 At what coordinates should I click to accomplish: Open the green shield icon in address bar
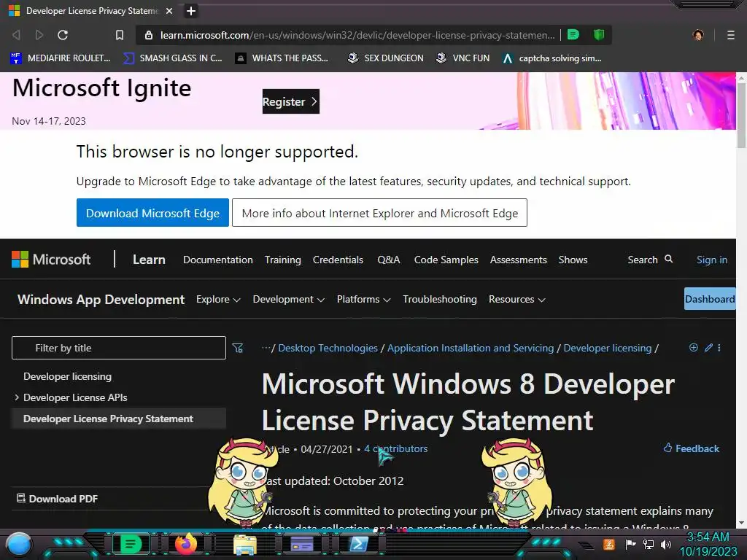599,35
